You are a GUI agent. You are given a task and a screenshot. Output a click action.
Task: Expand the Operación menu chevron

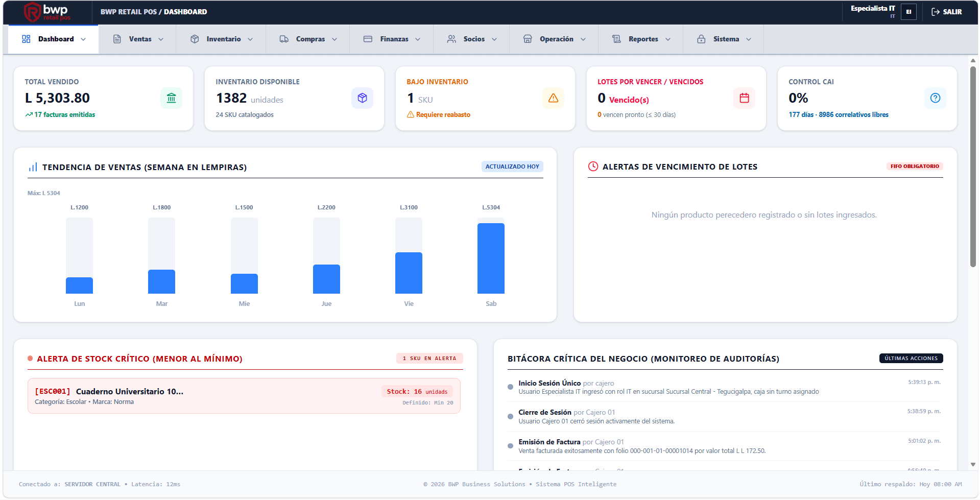coord(583,39)
